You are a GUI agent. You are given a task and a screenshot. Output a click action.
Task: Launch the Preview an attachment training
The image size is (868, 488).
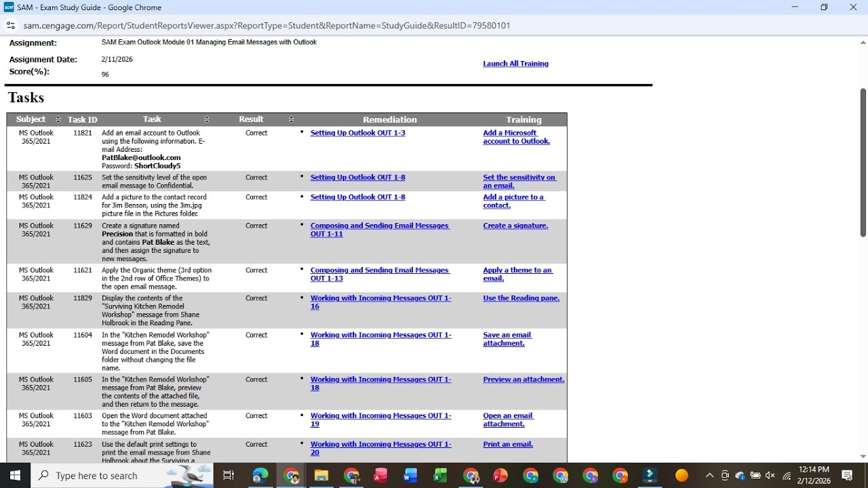pos(524,380)
